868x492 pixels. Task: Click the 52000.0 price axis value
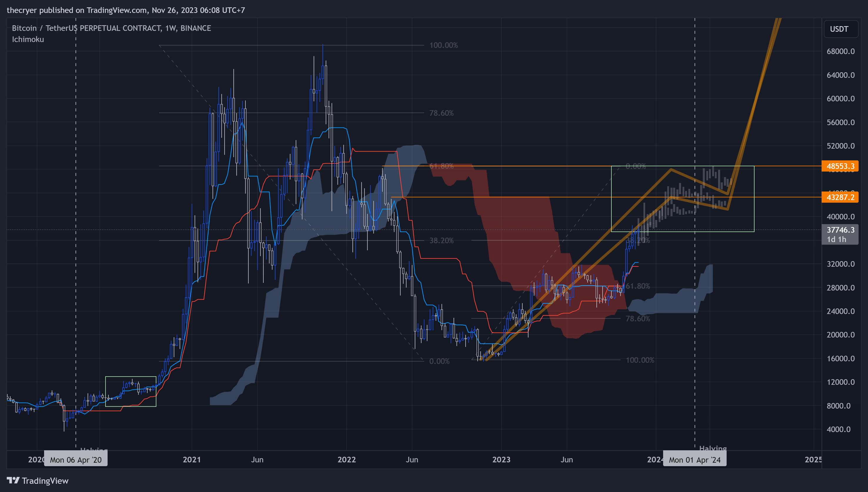click(840, 146)
